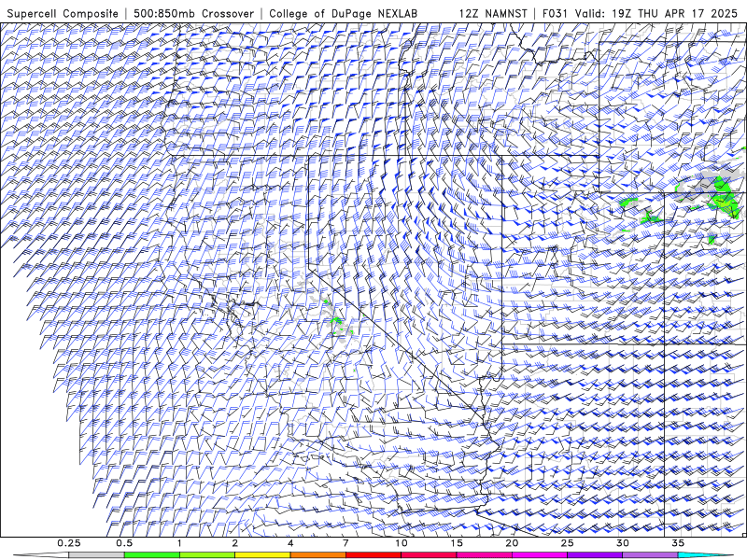This screenshot has height=560, width=747.
Task: Click the "20" legend value
Action: click(512, 543)
